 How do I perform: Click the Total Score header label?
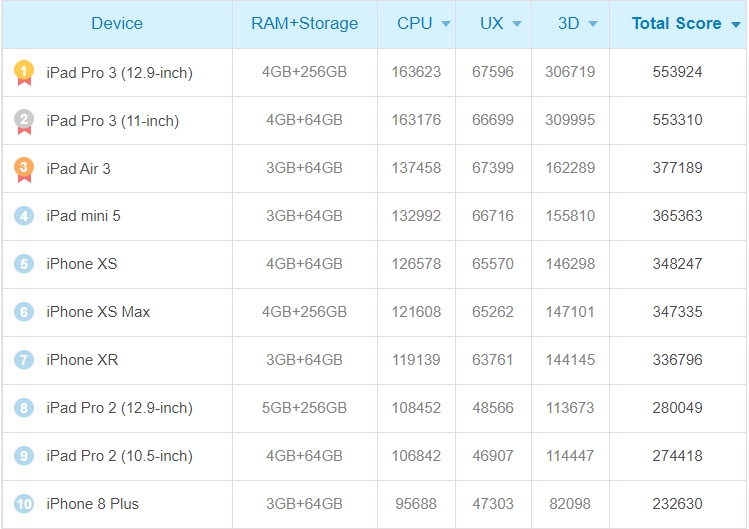pyautogui.click(x=676, y=23)
